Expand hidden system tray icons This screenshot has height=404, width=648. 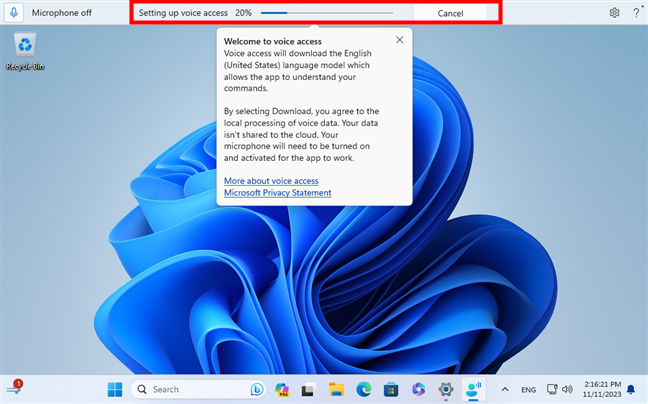(505, 389)
